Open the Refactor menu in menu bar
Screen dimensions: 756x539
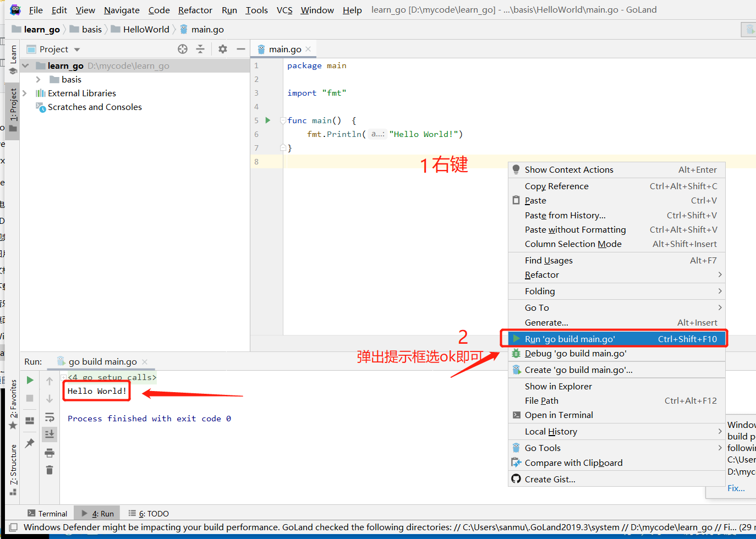tap(195, 10)
